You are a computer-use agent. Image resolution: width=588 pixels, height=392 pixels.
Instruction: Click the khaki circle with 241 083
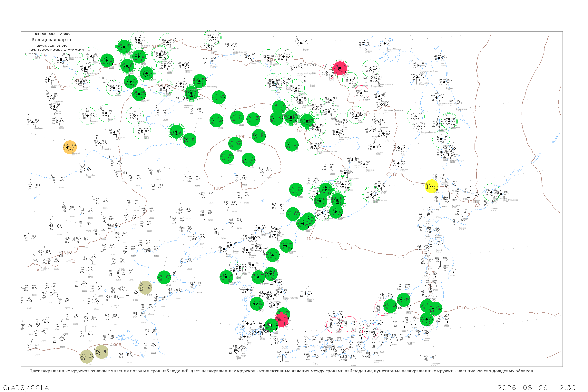[145, 288]
